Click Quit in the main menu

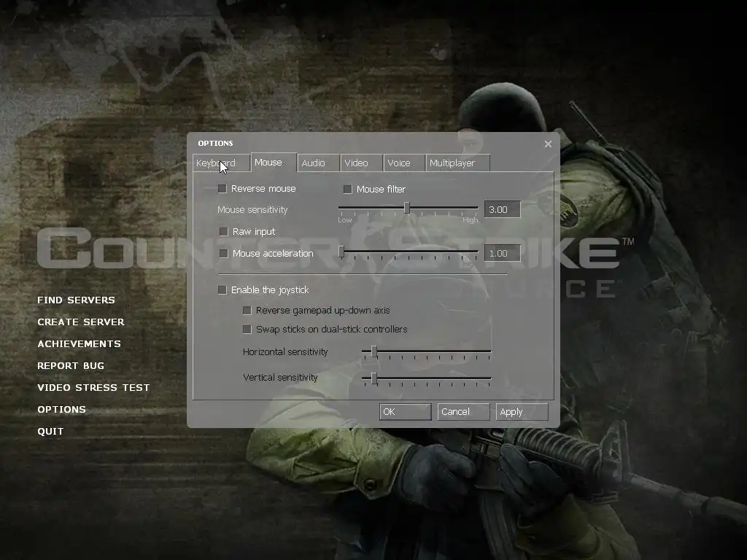50,432
